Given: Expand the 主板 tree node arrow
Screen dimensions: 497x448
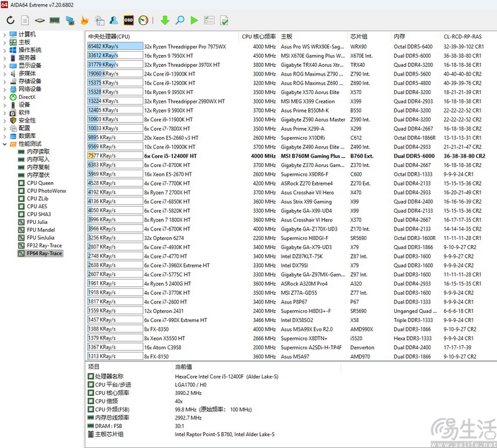Looking at the screenshot, I should pyautogui.click(x=5, y=42).
